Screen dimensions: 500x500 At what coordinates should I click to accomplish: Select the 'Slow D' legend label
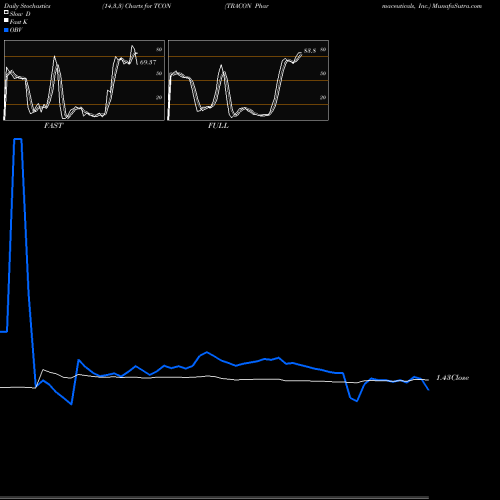[20, 14]
